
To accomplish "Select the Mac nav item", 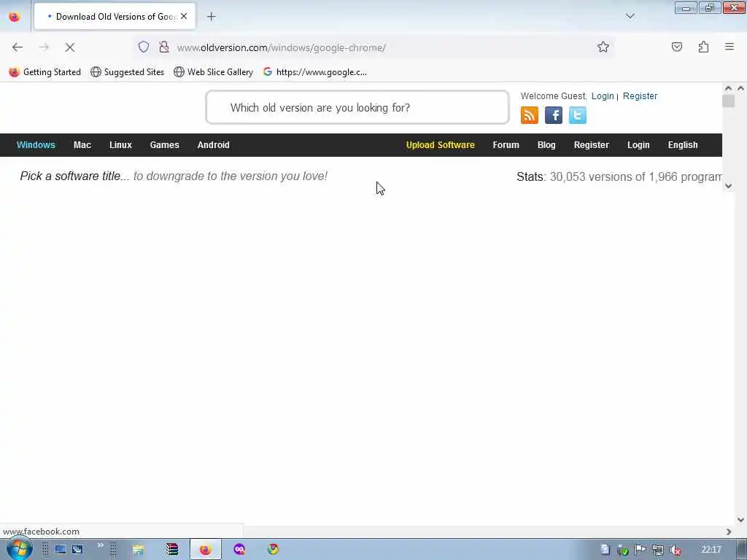I will click(82, 145).
